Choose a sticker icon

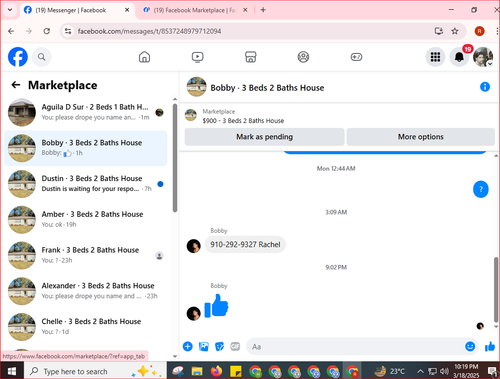click(219, 347)
